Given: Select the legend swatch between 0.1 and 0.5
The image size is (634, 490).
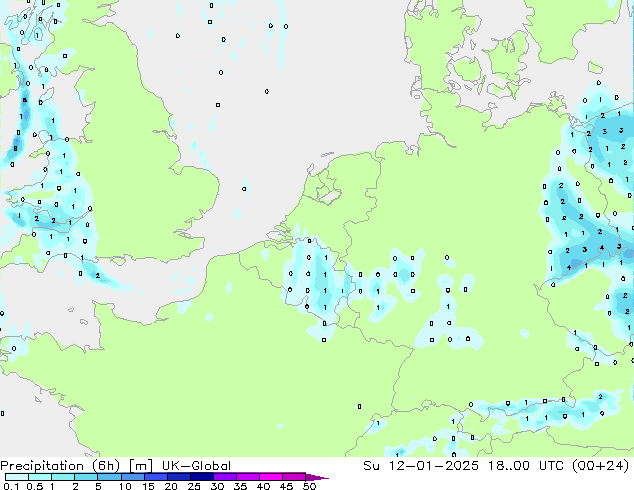Looking at the screenshot, I should click(x=17, y=477).
